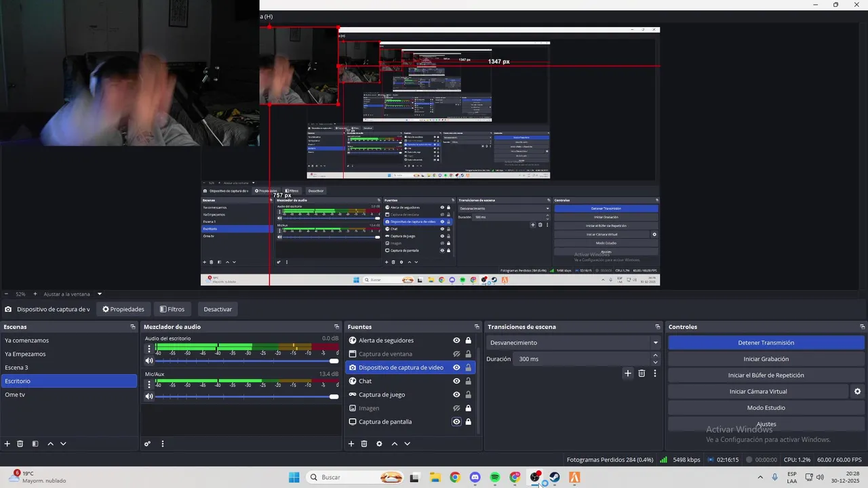The image size is (868, 488).
Task: Select Escena 3 scene
Action: (x=69, y=367)
